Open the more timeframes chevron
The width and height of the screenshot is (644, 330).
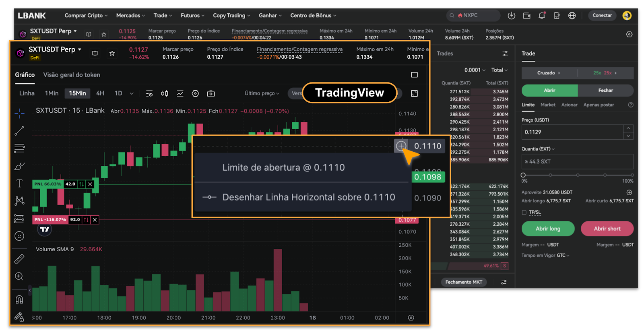(x=132, y=93)
